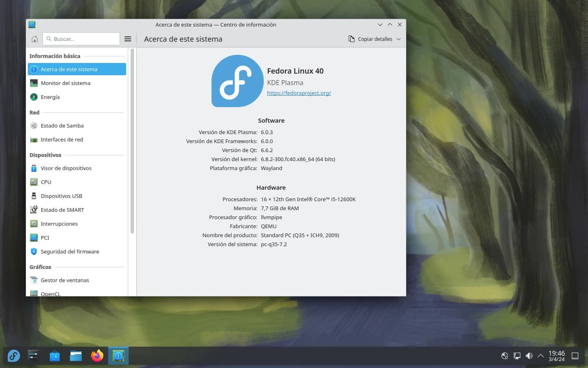Click the Monitor del sistema icon

pos(34,83)
